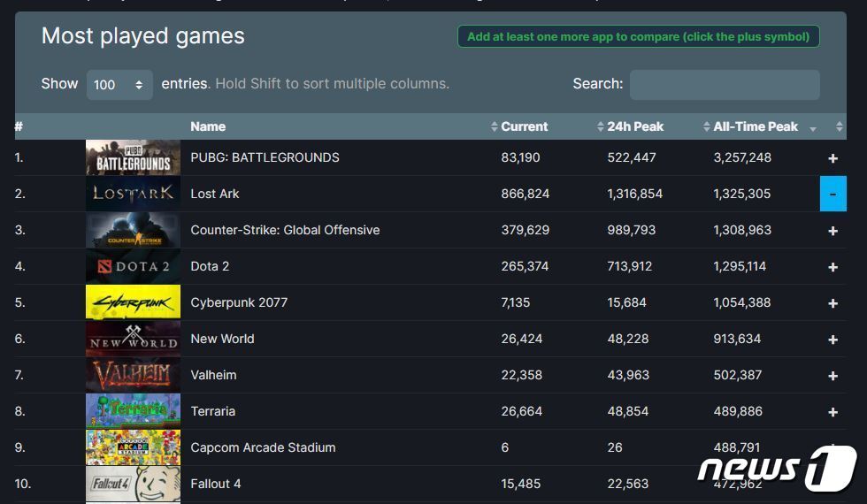Open the entries count dropdown showing 100
This screenshot has height=504, width=867.
(x=119, y=85)
